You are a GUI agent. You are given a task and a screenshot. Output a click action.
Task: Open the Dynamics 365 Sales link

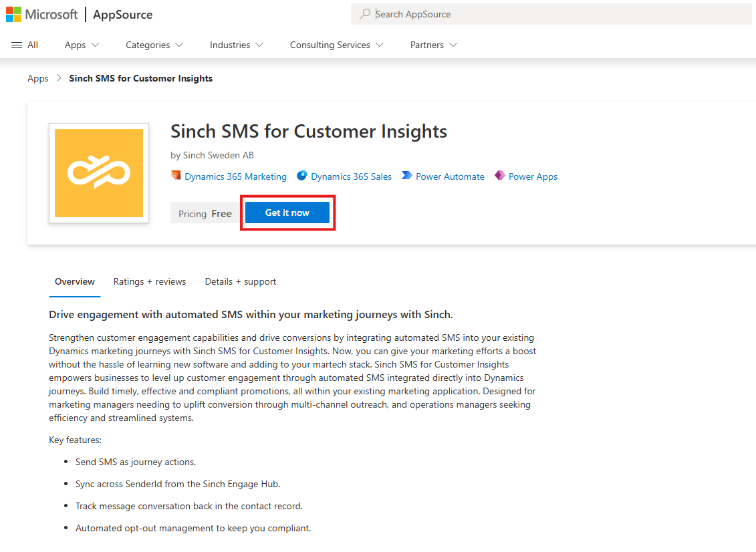click(351, 176)
